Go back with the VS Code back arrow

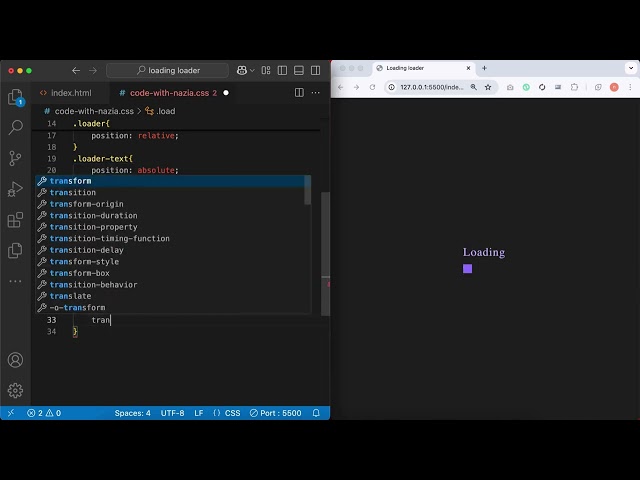76,71
